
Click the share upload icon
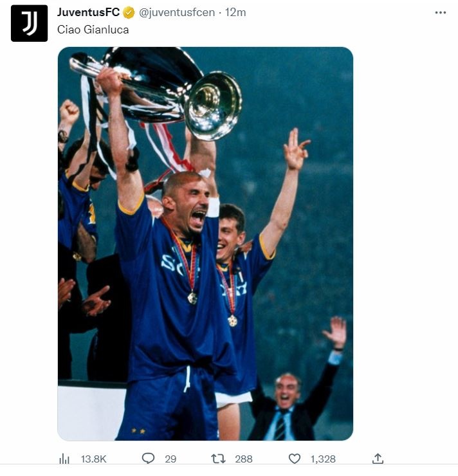(x=378, y=459)
